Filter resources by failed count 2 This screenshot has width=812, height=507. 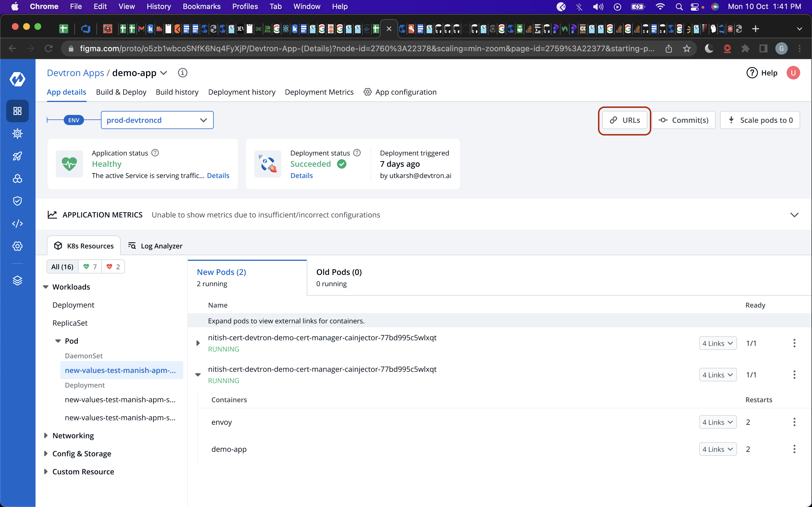click(x=113, y=266)
